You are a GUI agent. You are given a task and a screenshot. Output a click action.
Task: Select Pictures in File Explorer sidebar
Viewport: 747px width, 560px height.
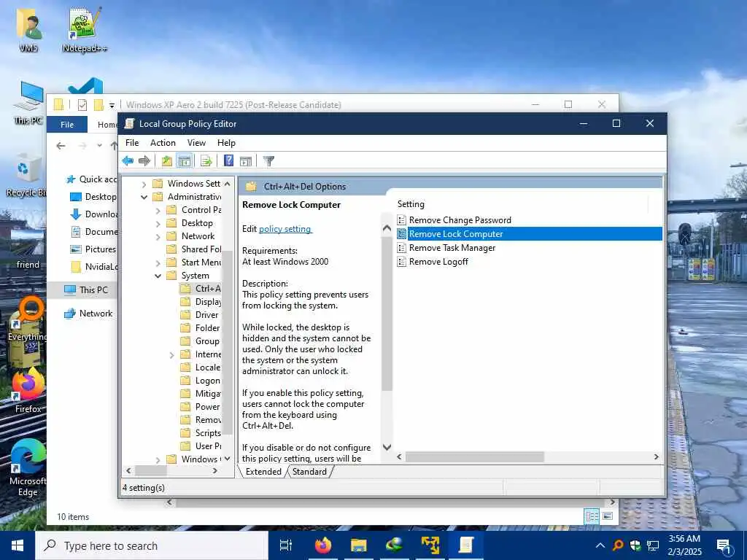coord(93,249)
